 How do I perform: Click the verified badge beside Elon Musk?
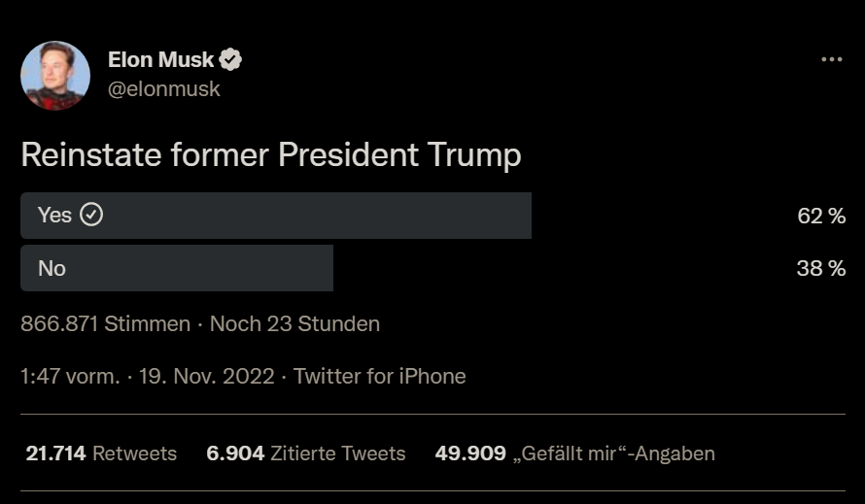[230, 60]
